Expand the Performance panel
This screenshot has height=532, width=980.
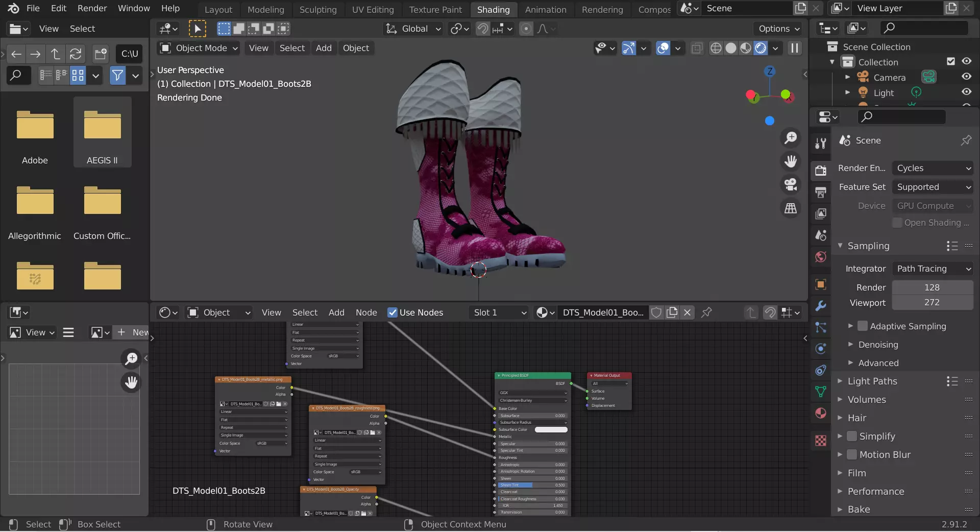click(x=875, y=491)
